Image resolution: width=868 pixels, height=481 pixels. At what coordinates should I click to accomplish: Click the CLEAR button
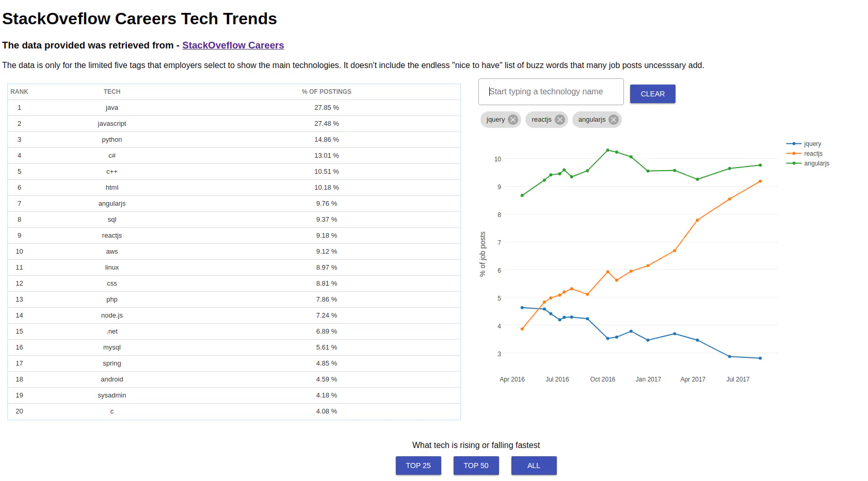(652, 94)
